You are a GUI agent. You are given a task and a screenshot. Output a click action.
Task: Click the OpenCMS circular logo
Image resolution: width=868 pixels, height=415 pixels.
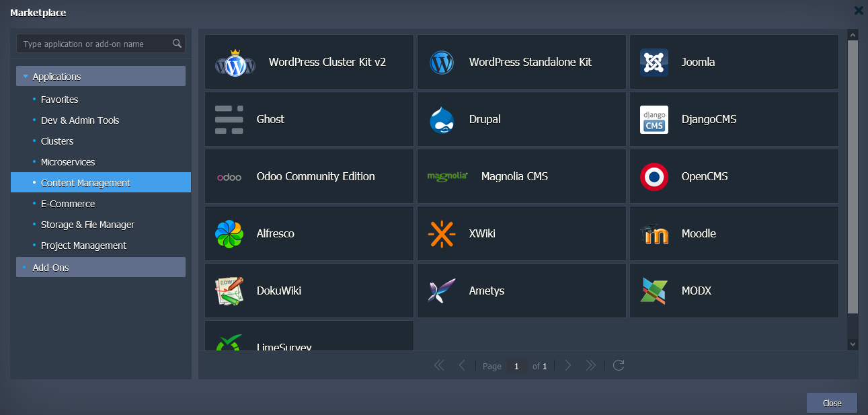click(x=654, y=177)
